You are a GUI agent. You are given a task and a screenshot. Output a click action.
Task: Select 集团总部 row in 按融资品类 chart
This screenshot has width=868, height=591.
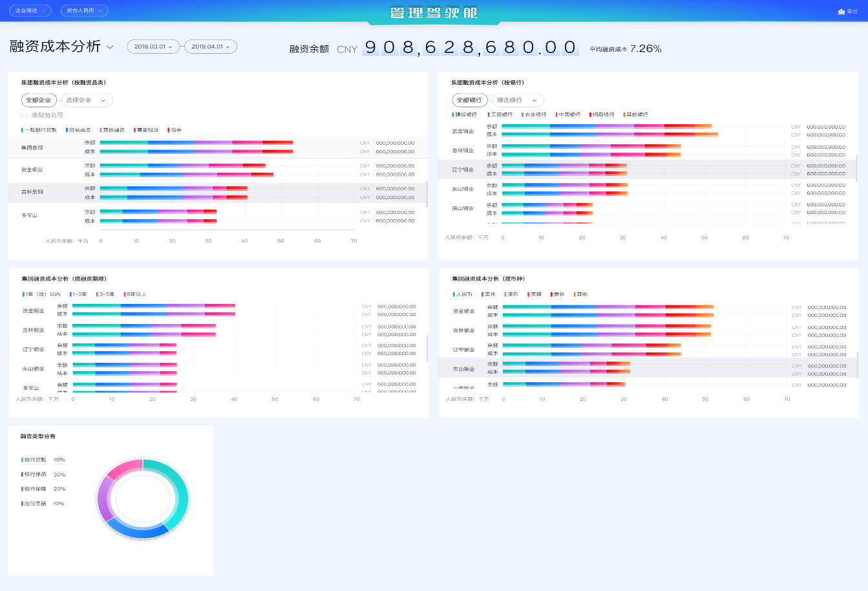[217, 147]
